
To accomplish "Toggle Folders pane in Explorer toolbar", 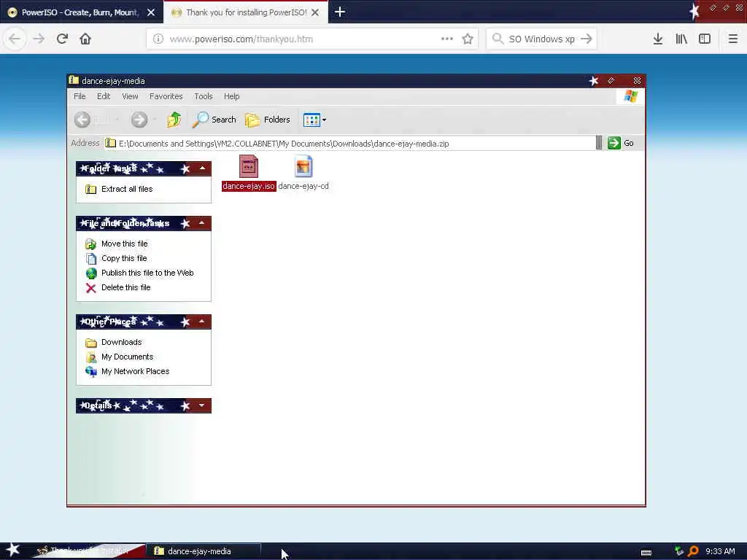I will [267, 120].
